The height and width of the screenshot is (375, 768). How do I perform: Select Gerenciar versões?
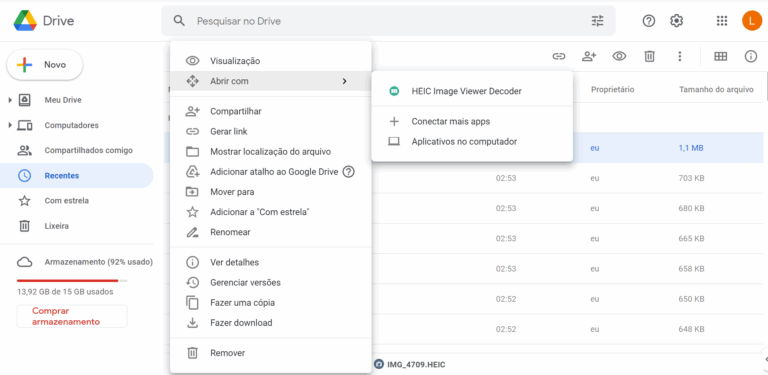pyautogui.click(x=270, y=282)
